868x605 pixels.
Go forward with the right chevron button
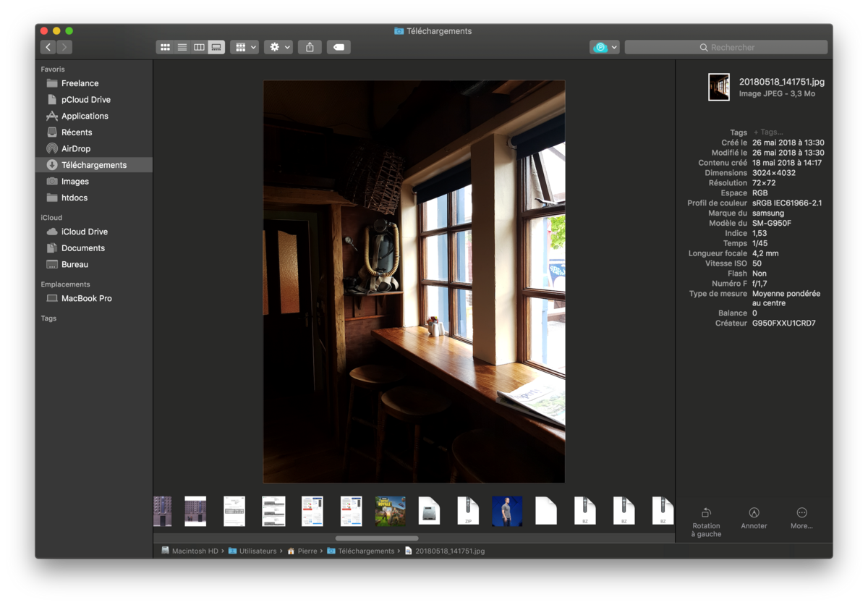(x=64, y=47)
